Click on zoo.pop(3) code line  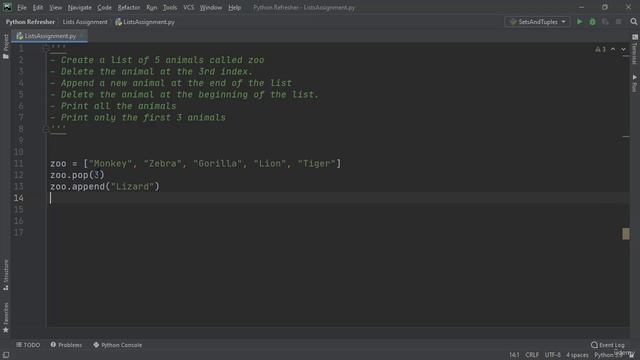(x=77, y=175)
